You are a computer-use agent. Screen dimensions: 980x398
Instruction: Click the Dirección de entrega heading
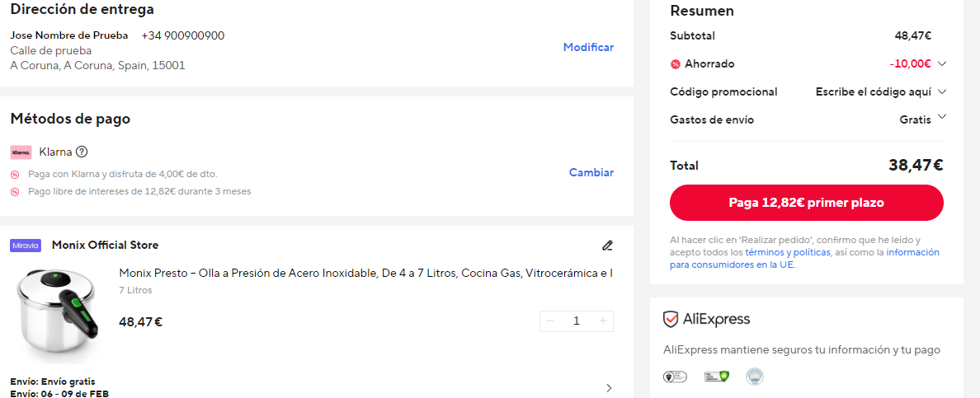[82, 9]
